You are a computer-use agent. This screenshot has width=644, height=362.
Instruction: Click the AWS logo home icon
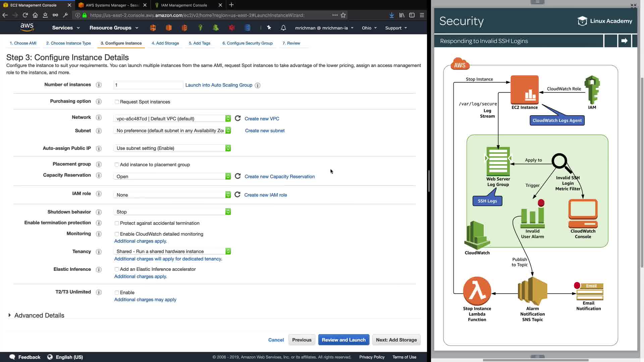tap(27, 27)
